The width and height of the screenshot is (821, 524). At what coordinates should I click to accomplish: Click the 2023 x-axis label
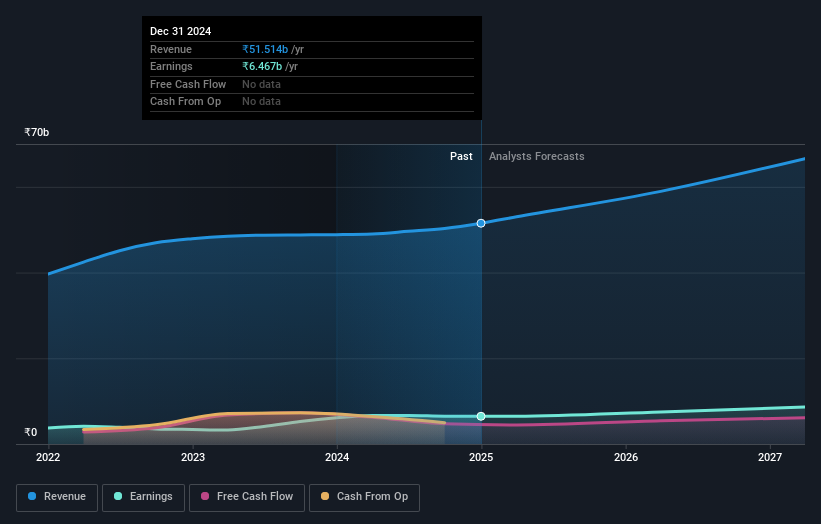pos(193,457)
